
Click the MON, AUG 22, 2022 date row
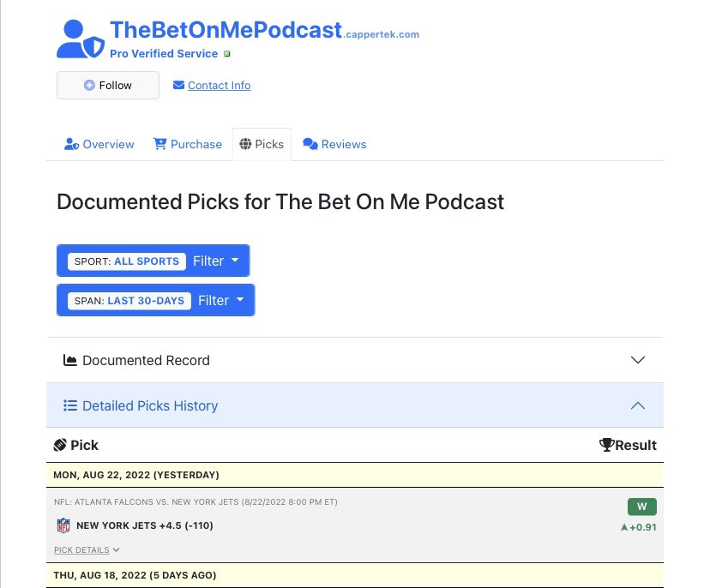tap(355, 475)
